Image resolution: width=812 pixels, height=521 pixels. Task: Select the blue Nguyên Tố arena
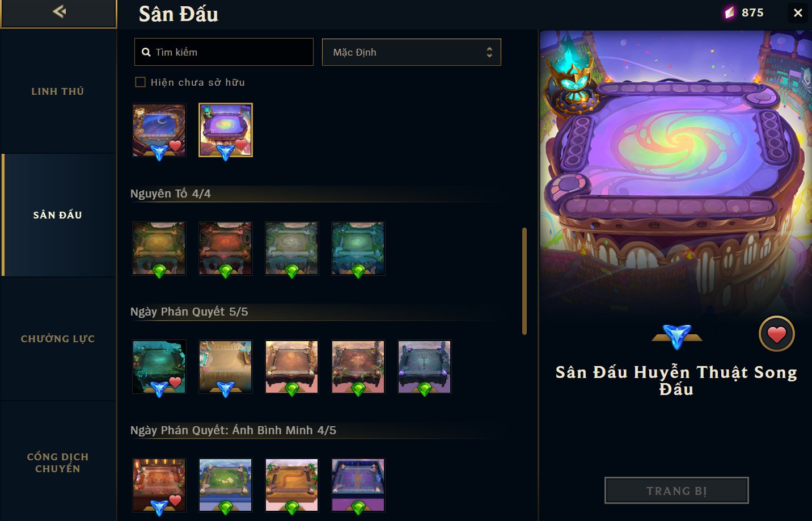(x=358, y=249)
